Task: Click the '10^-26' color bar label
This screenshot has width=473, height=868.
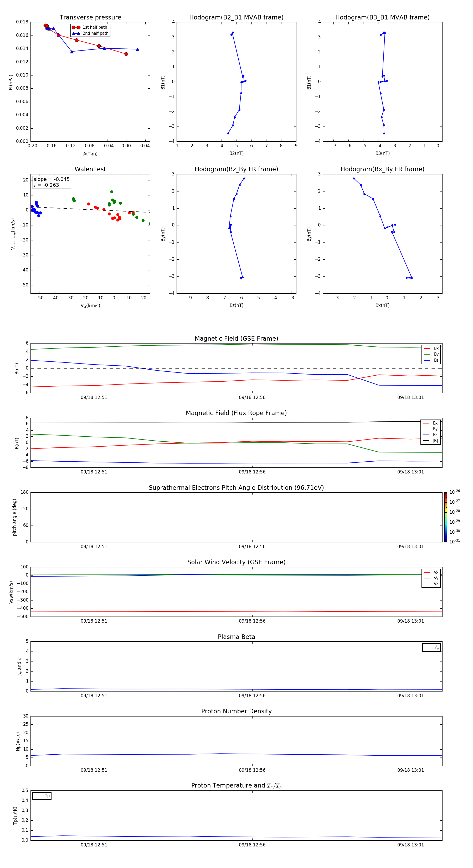Action: point(455,492)
